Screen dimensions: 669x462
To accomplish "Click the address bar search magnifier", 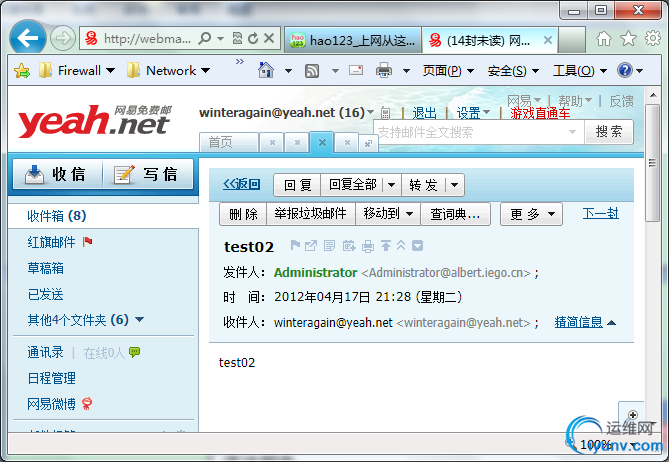I will pos(205,38).
